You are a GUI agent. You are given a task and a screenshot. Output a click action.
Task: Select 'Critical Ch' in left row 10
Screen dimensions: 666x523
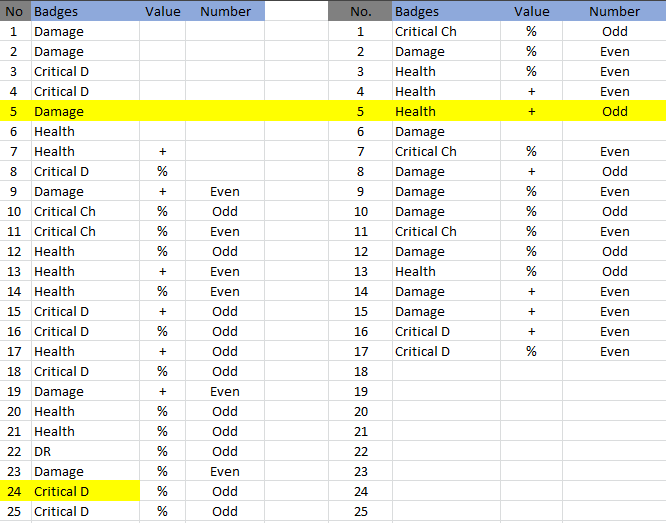coord(85,211)
